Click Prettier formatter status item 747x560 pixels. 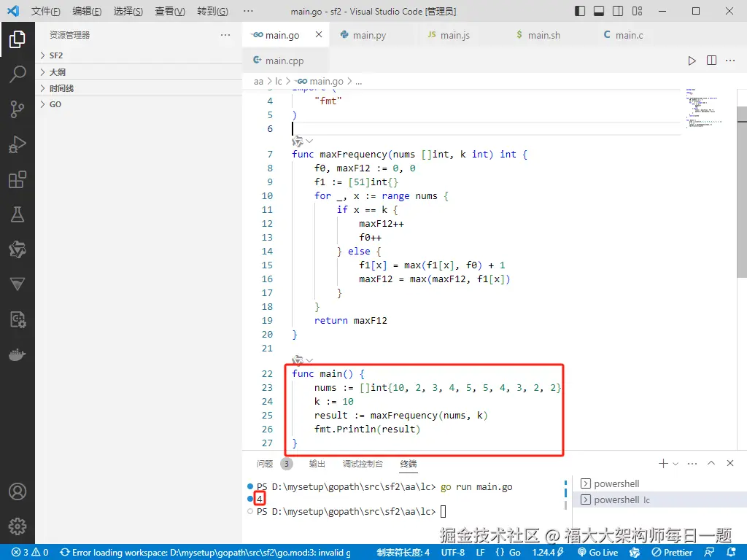(672, 553)
